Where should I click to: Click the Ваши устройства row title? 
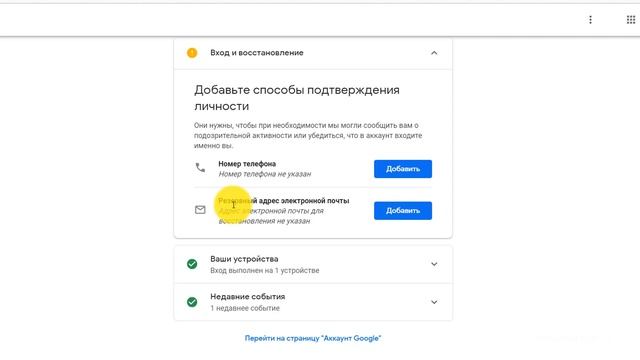pos(244,259)
